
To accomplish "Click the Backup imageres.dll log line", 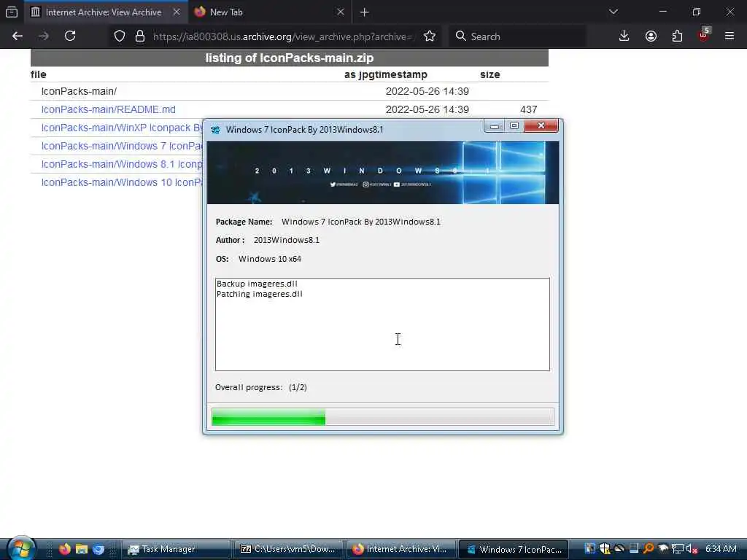I will coord(257,284).
